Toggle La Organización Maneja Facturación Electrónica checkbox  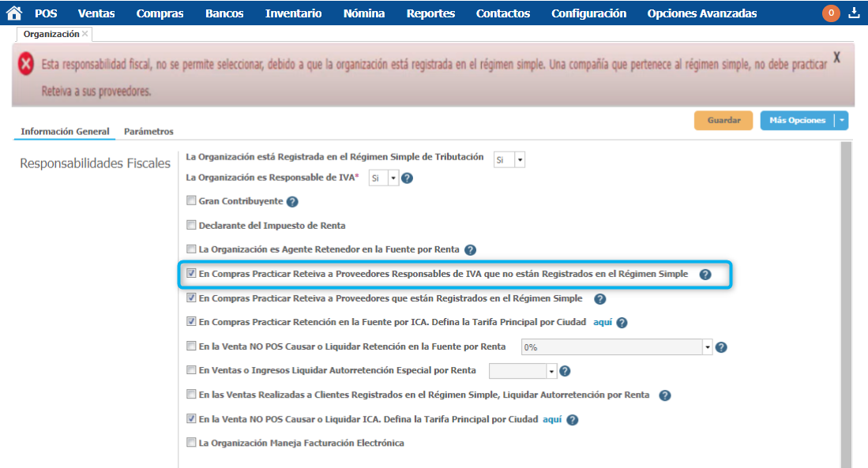pyautogui.click(x=191, y=443)
